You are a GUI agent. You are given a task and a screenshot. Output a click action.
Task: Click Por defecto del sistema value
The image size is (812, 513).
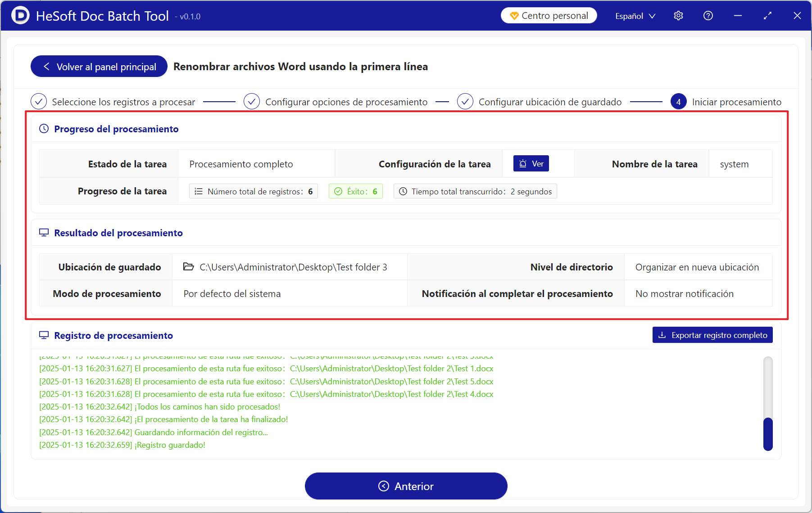click(232, 294)
